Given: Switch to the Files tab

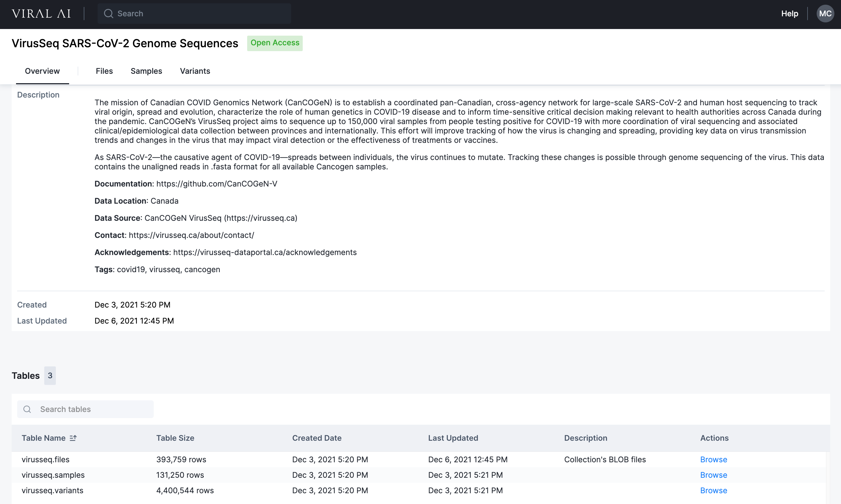Looking at the screenshot, I should 104,71.
